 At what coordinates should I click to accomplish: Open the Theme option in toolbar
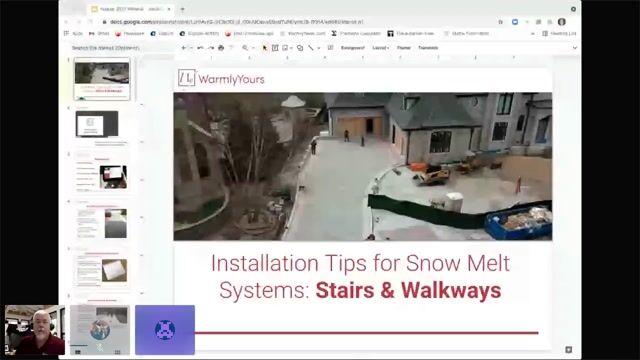click(404, 48)
